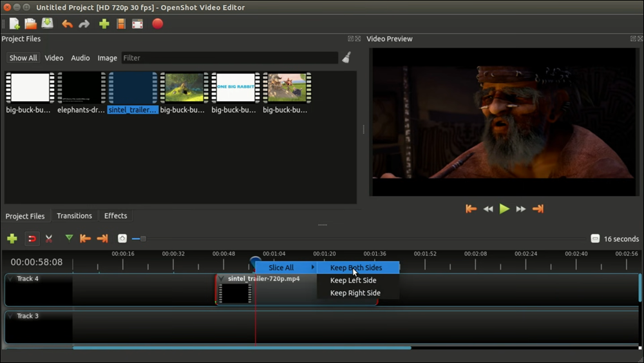Image resolution: width=644 pixels, height=363 pixels.
Task: Save the project via the toolbar icon
Action: [47, 23]
